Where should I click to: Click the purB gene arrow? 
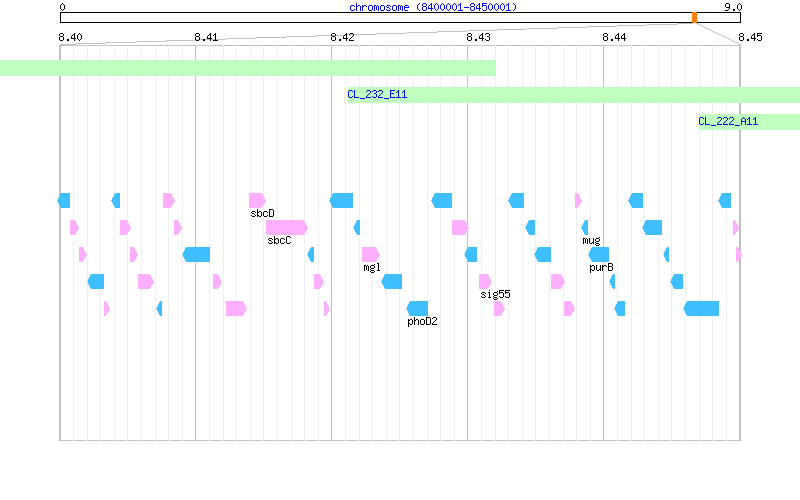coord(599,254)
